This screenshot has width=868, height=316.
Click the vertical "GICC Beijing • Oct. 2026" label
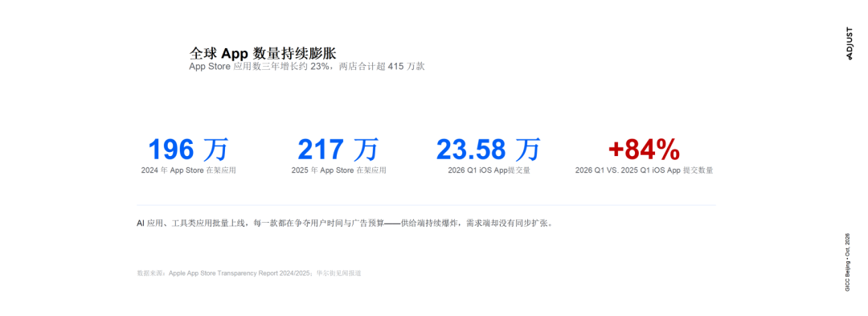pyautogui.click(x=847, y=262)
